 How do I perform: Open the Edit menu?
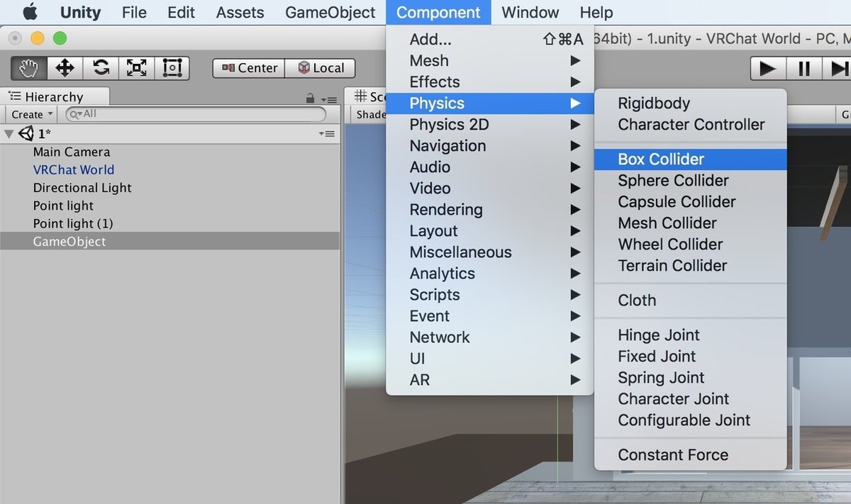click(182, 12)
